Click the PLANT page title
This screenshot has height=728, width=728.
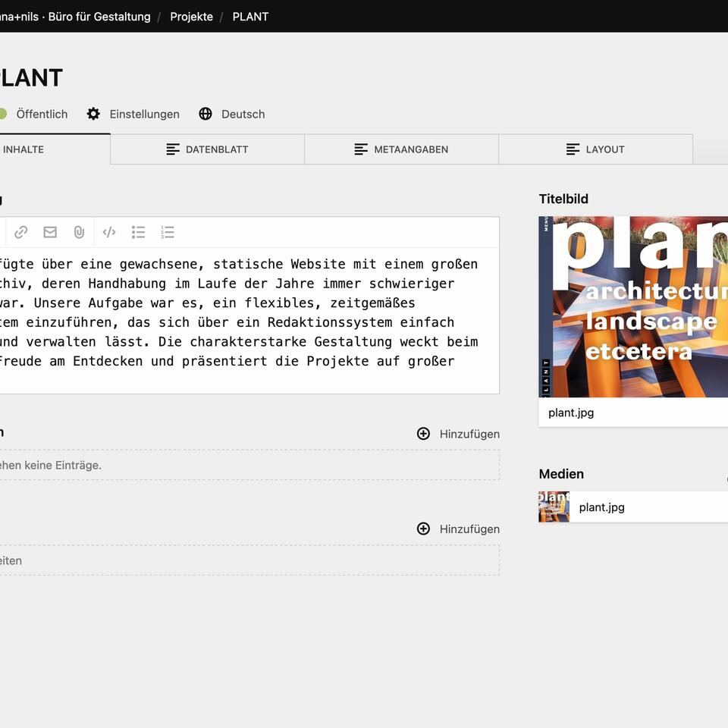pyautogui.click(x=31, y=77)
